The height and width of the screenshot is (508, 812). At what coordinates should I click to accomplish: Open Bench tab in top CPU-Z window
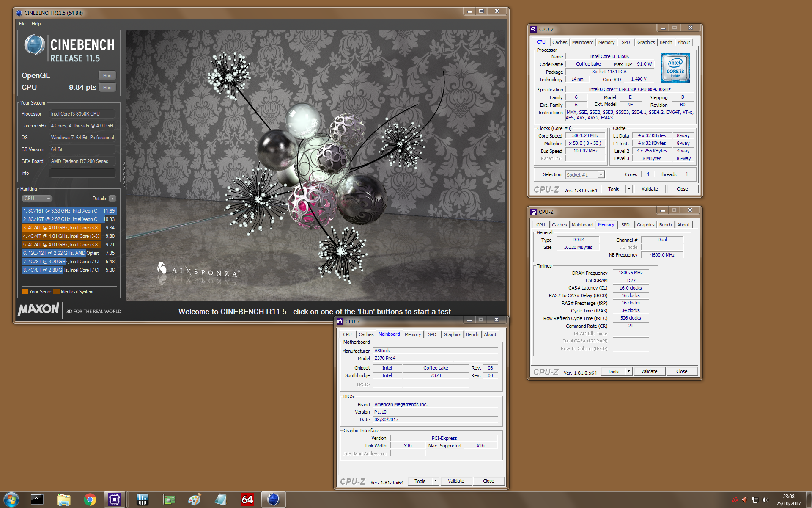666,42
